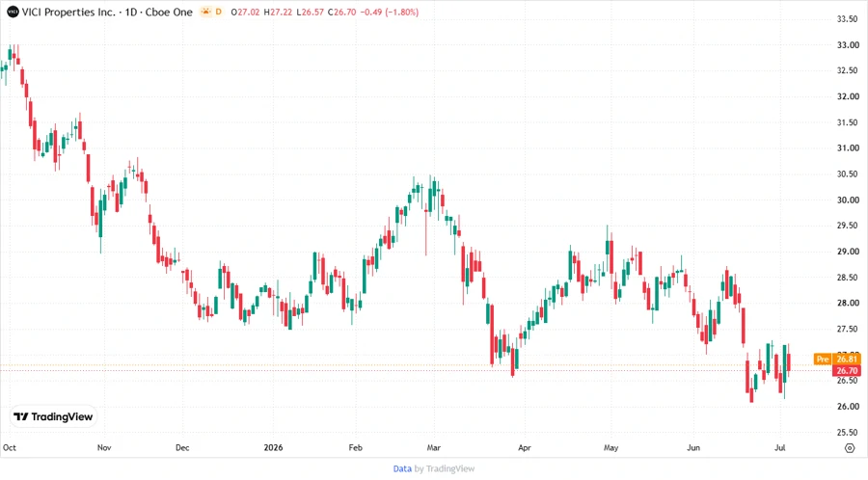Open the Data link
Screen dimensions: 868x480
coord(402,469)
